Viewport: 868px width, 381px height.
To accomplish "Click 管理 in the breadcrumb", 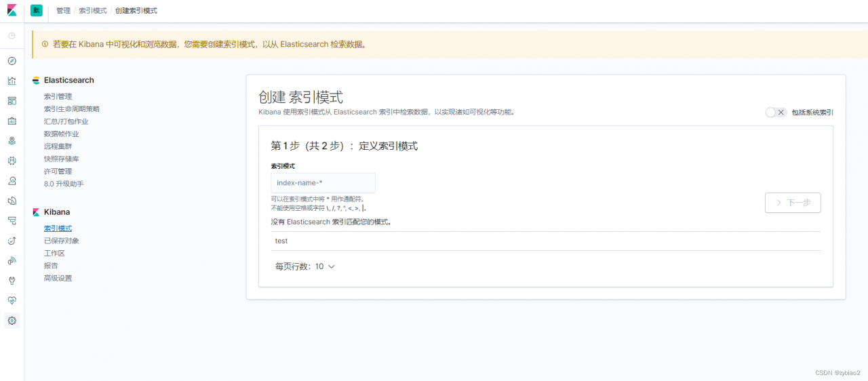I will (x=64, y=11).
